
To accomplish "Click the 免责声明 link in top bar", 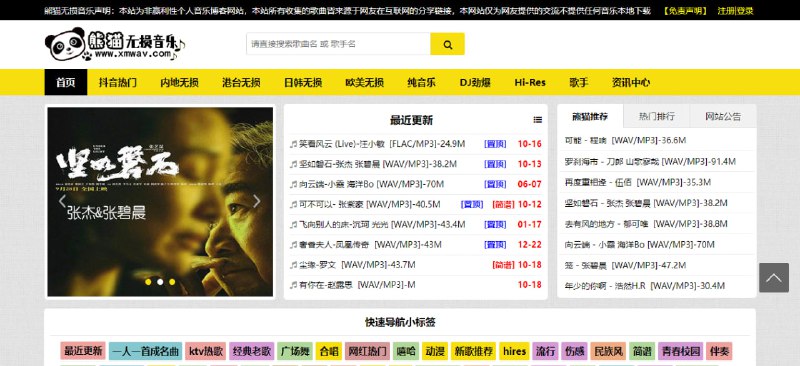I will pos(685,11).
